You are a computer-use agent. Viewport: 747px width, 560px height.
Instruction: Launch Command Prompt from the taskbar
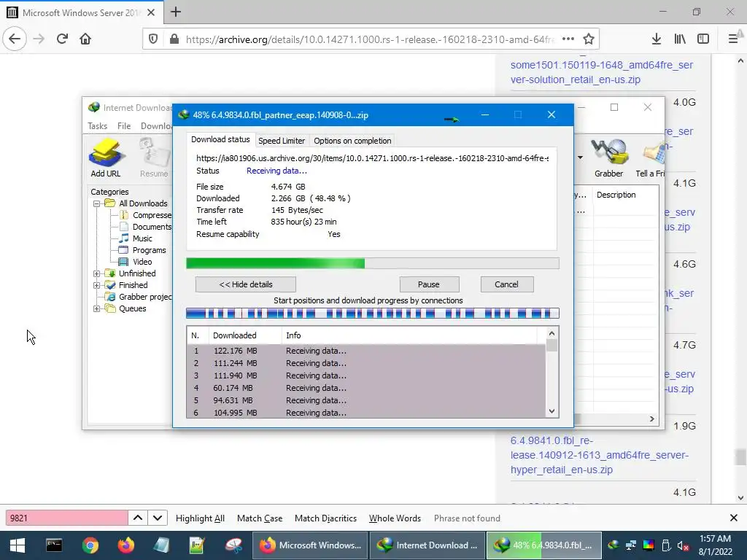(54, 545)
